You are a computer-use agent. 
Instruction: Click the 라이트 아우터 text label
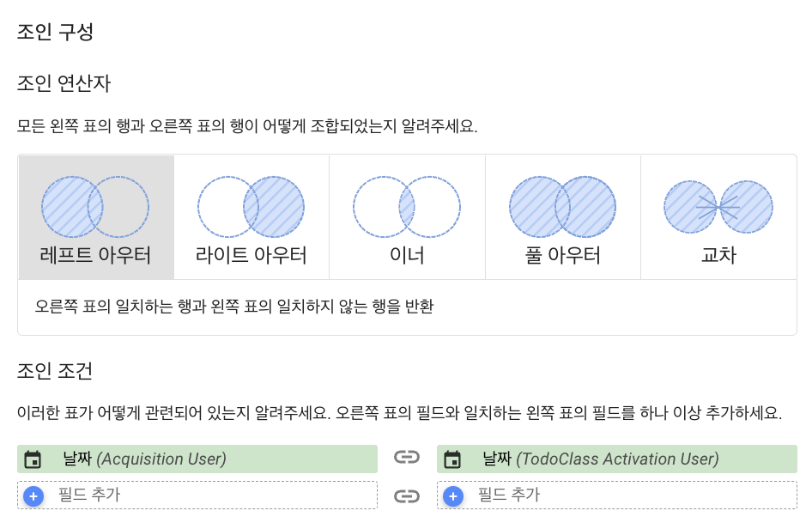[x=251, y=255]
